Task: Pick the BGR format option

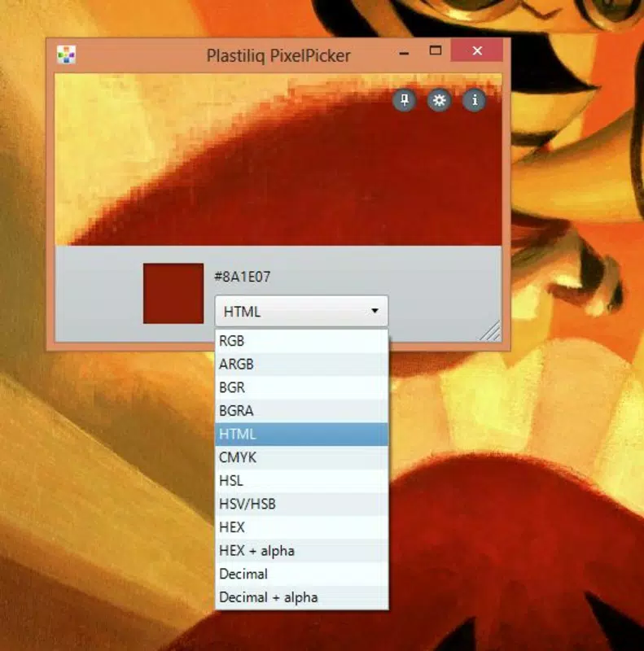Action: [301, 387]
